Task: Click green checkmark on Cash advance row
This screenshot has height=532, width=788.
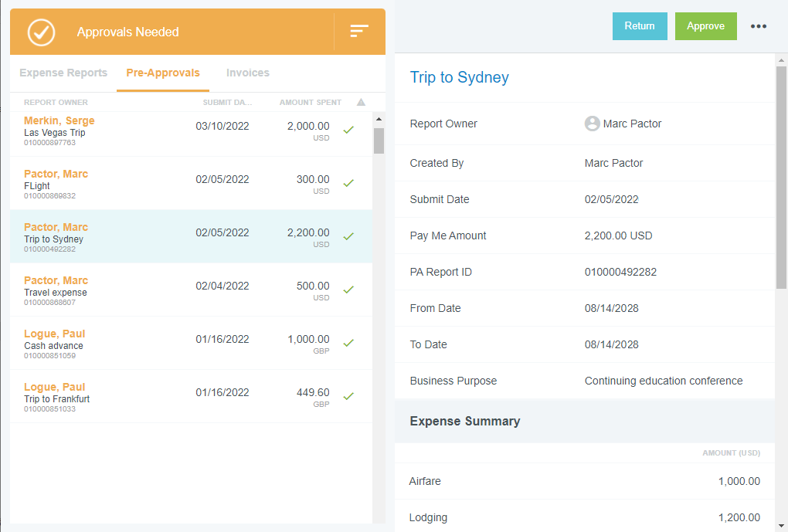Action: (x=348, y=343)
